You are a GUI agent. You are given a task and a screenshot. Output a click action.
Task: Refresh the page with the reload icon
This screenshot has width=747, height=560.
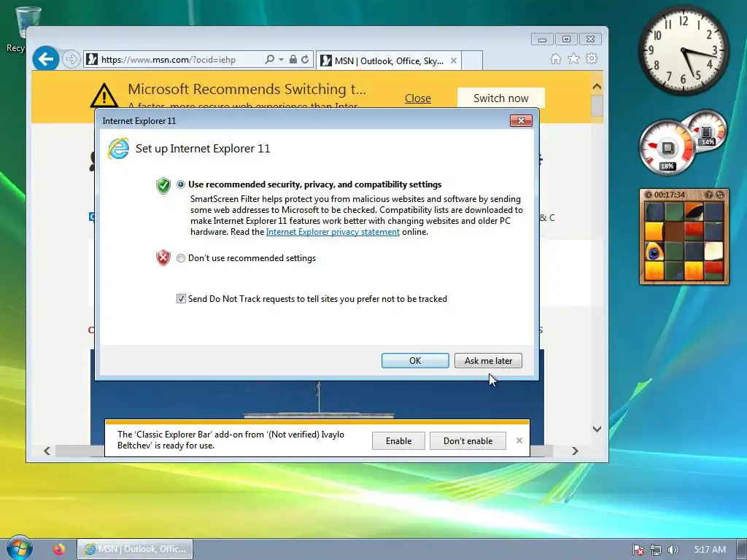tap(305, 60)
